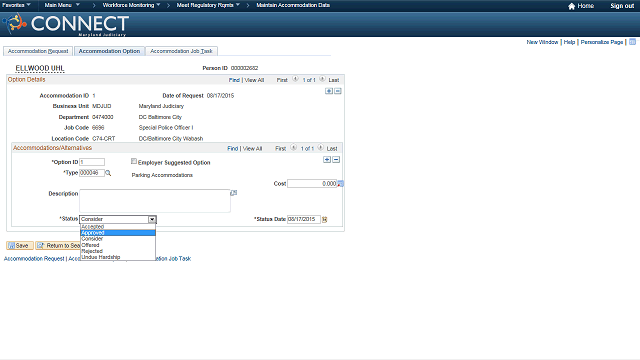
Task: Open the Cost calculator icon
Action: coord(340,184)
